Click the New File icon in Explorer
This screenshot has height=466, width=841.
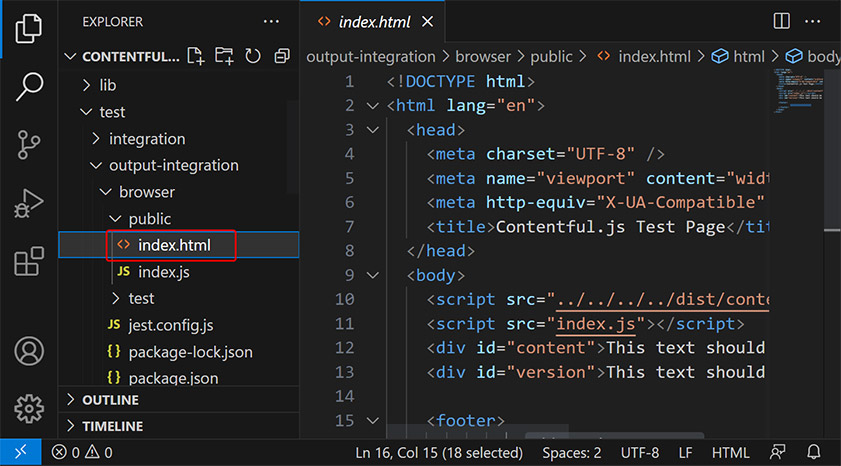[196, 56]
